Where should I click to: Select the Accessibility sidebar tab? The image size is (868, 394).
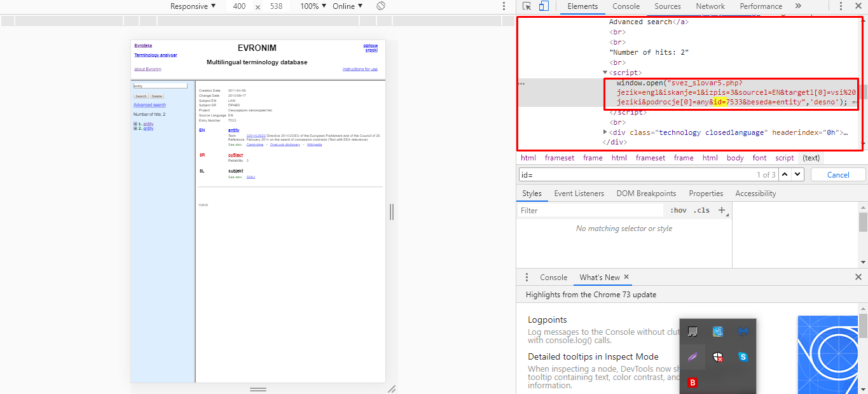[755, 193]
